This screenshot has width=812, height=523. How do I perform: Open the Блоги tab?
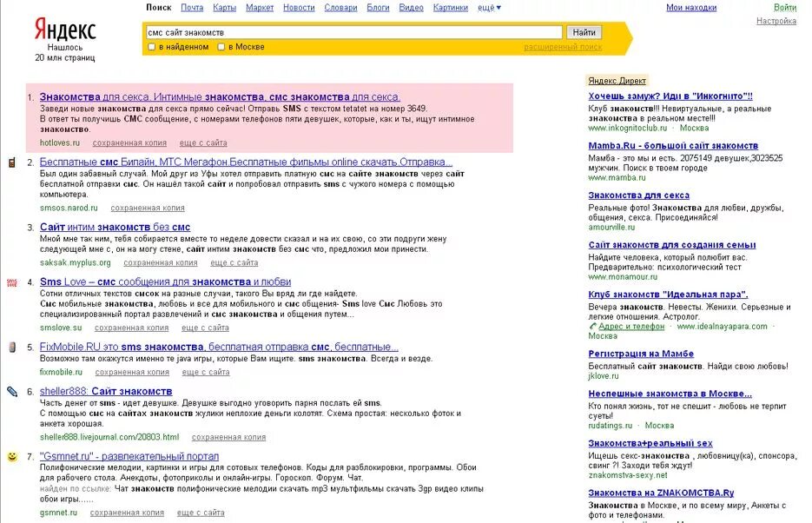tap(378, 8)
